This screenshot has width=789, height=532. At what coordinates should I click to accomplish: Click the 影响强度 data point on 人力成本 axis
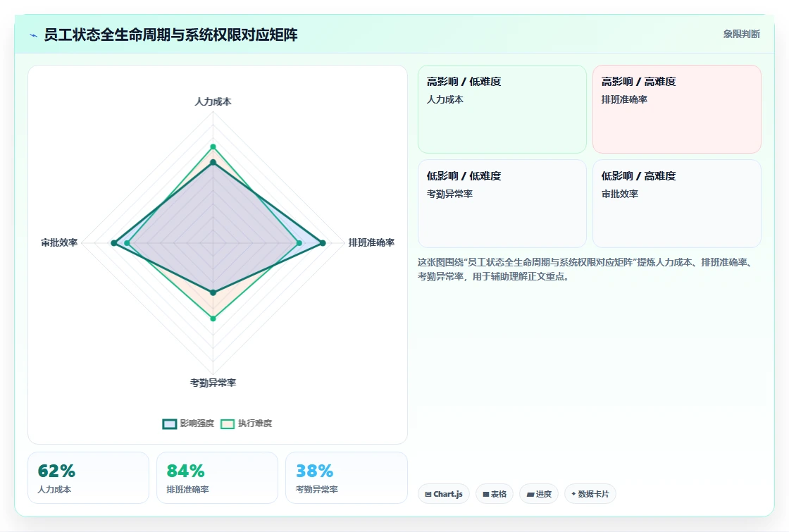point(213,163)
